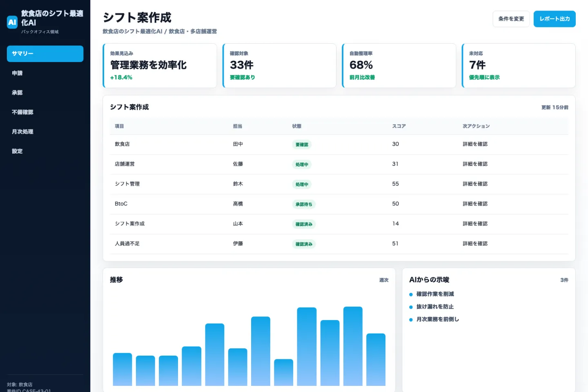The height and width of the screenshot is (392, 588).
Task: Select the シフト管理 cell in the table
Action: click(x=127, y=184)
